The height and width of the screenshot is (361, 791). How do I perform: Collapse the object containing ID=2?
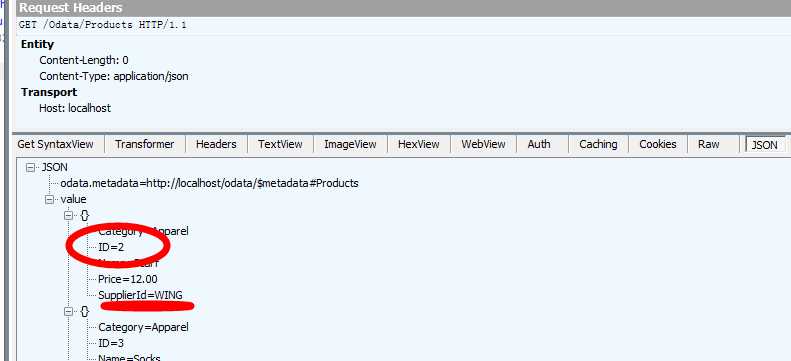point(68,216)
